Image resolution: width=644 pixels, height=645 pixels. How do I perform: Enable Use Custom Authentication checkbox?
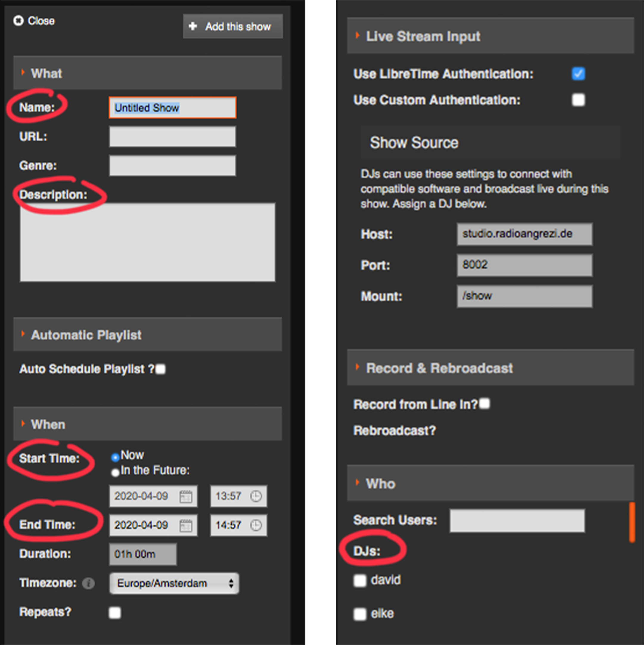click(x=578, y=100)
